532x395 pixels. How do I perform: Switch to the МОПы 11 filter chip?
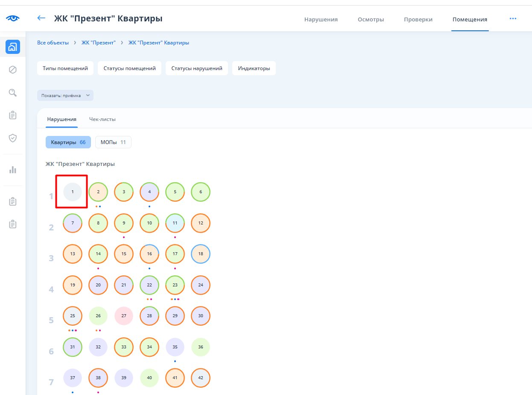pos(113,142)
